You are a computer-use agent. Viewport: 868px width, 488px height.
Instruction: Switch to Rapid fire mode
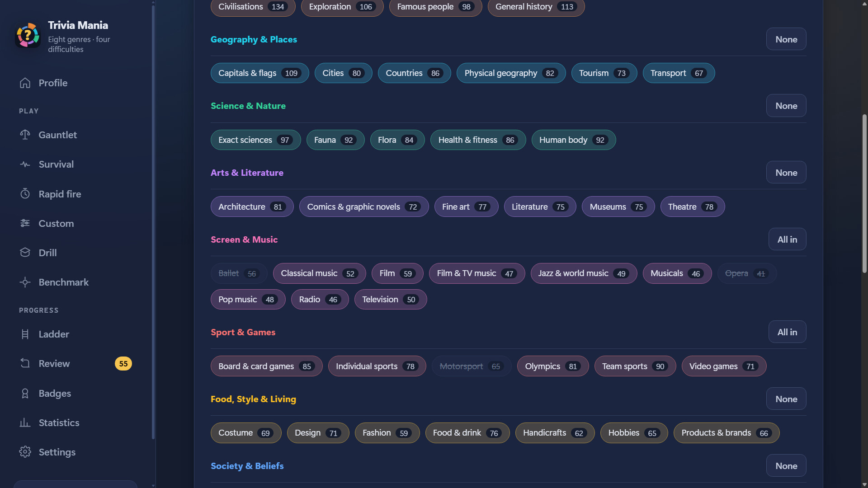pos(75,194)
